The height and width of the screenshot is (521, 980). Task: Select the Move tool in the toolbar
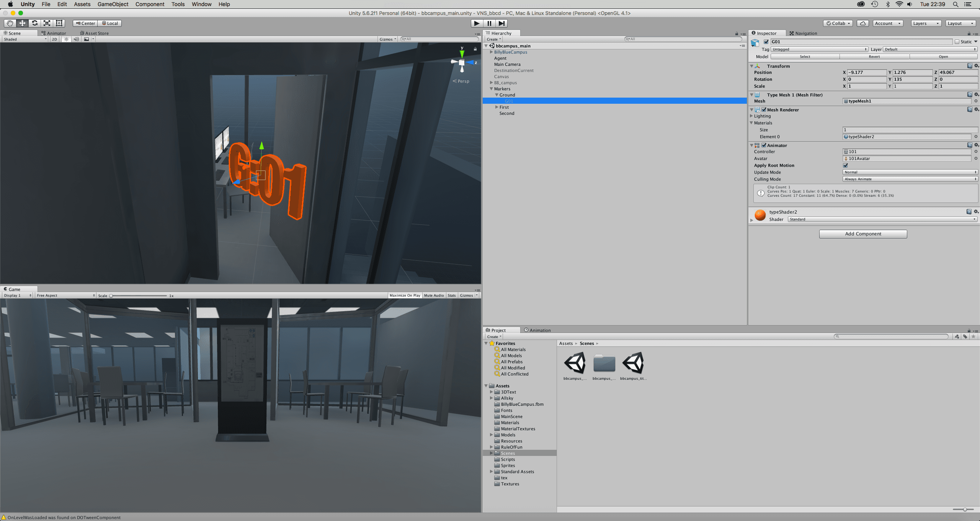(x=22, y=23)
